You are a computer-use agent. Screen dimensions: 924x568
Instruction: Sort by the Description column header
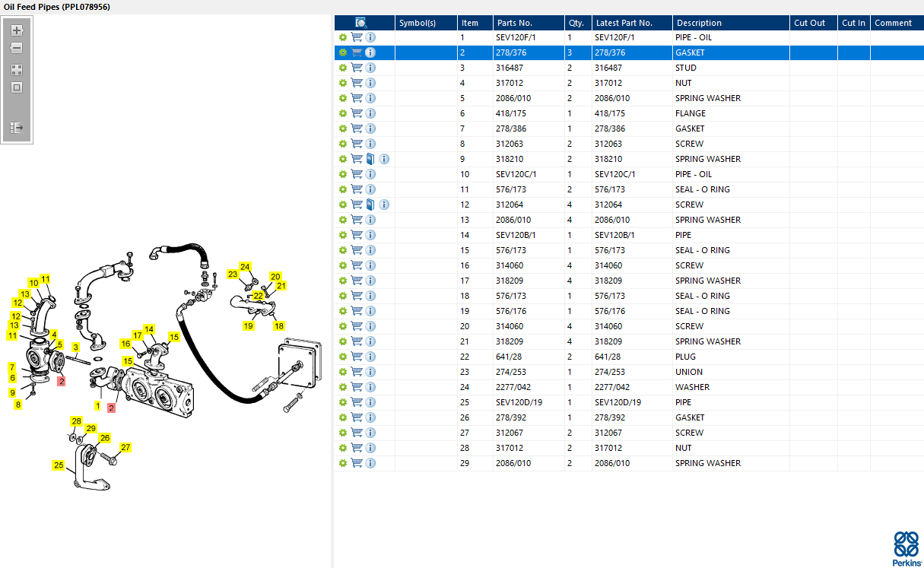pos(731,23)
